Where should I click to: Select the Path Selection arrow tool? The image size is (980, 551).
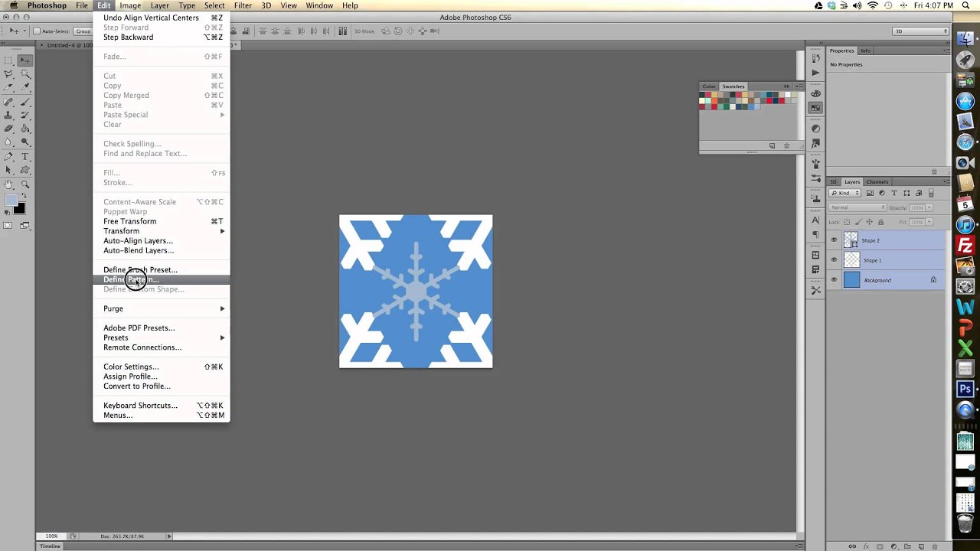click(8, 170)
